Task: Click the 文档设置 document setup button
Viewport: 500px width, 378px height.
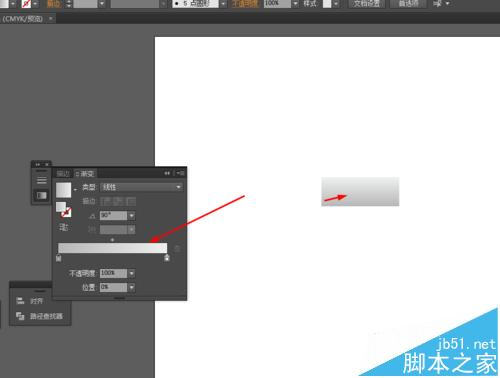Action: [x=367, y=4]
